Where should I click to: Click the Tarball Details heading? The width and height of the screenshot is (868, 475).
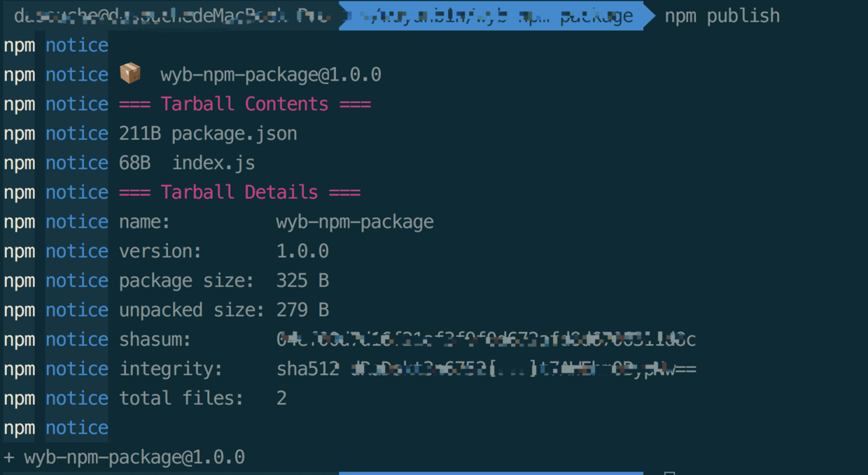pyautogui.click(x=240, y=192)
